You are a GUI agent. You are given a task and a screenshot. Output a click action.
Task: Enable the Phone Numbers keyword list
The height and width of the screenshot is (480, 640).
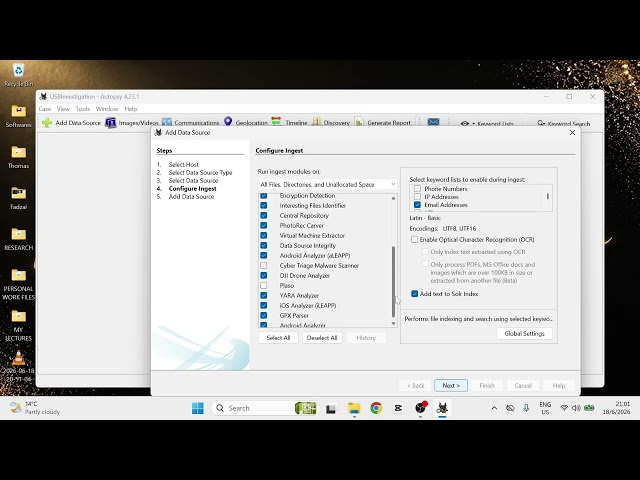pyautogui.click(x=417, y=189)
